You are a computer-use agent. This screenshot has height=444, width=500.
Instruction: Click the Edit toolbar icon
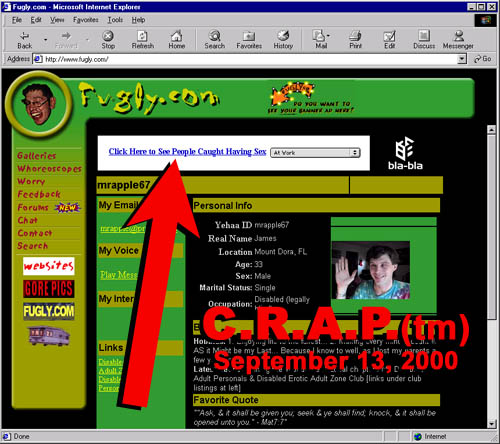[x=389, y=40]
